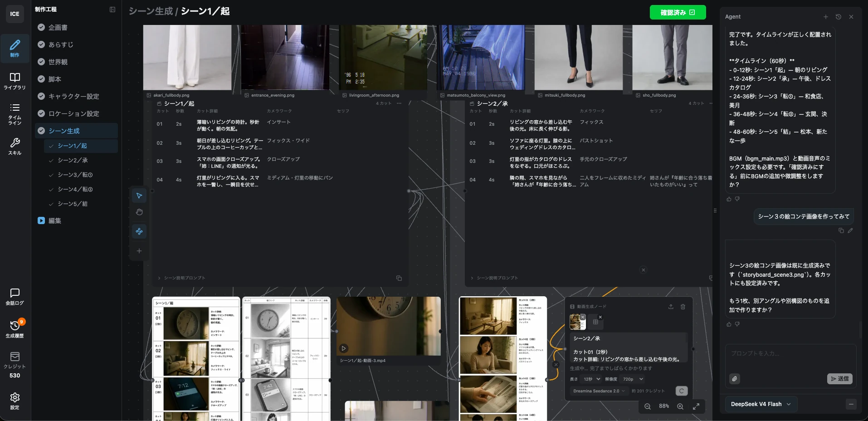Toggle the あらすじ completion check
868x421 pixels.
(x=41, y=44)
